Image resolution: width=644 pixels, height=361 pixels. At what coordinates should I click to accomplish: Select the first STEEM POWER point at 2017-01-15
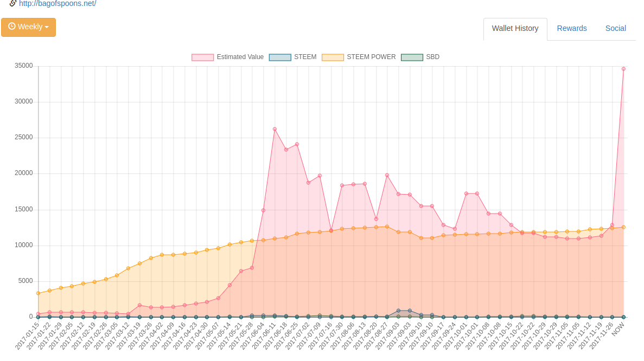pyautogui.click(x=38, y=293)
